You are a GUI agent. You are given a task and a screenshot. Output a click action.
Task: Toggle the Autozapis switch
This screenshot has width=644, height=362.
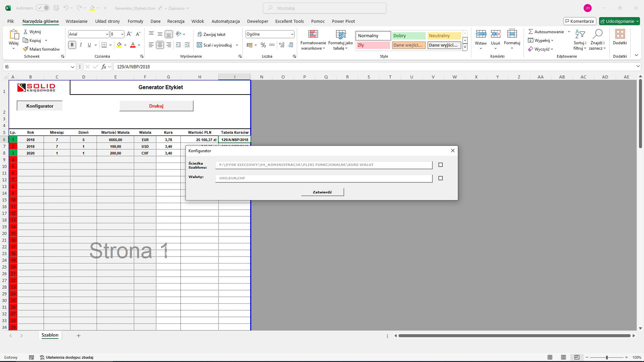coord(42,8)
